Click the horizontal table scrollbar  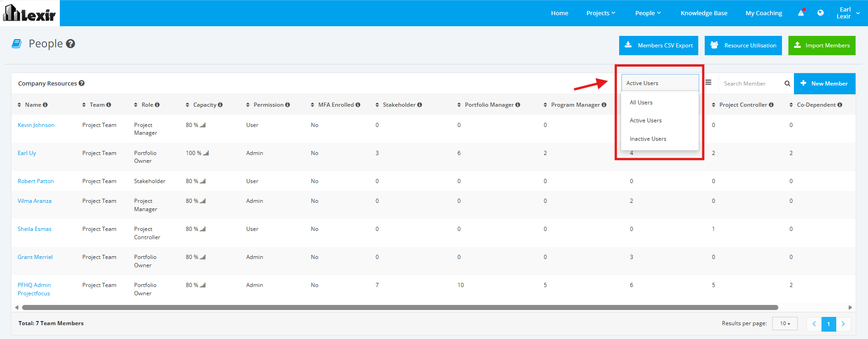tap(400, 307)
